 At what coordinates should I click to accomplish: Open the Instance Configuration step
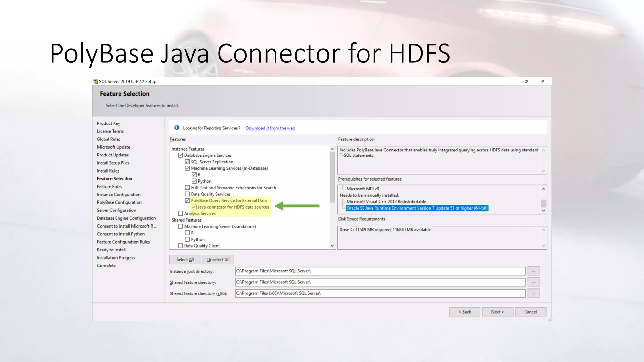coord(119,195)
